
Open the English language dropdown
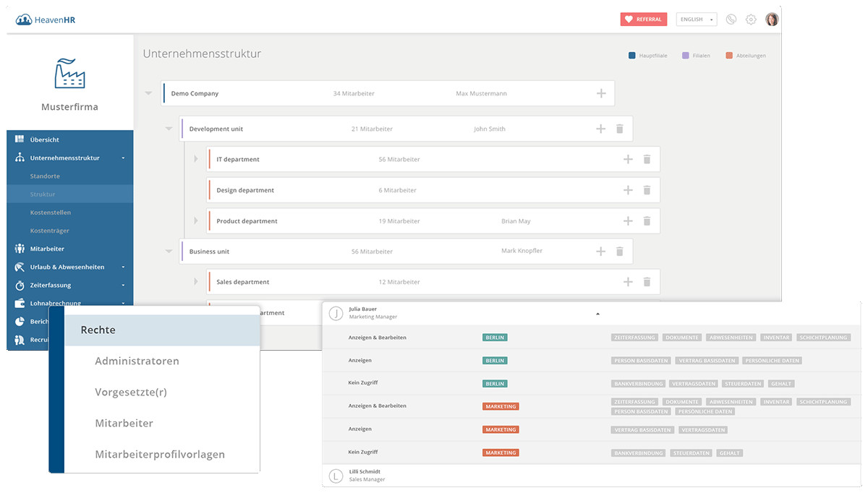[697, 20]
